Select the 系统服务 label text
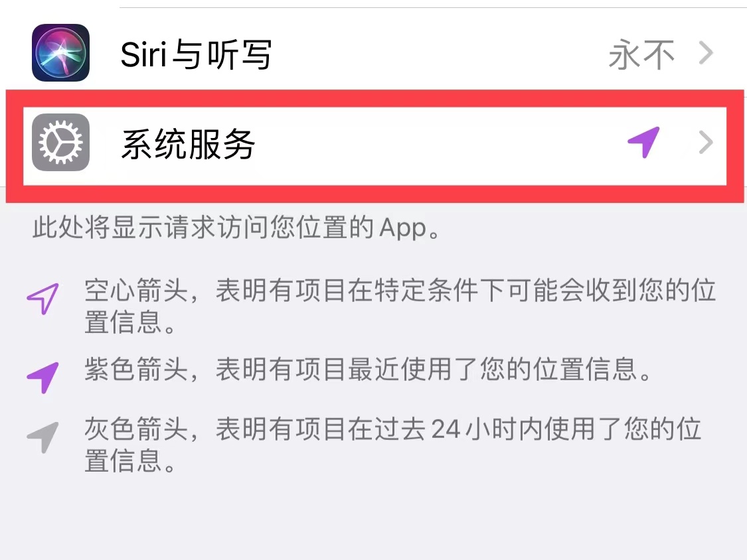747x560 pixels. tap(188, 144)
